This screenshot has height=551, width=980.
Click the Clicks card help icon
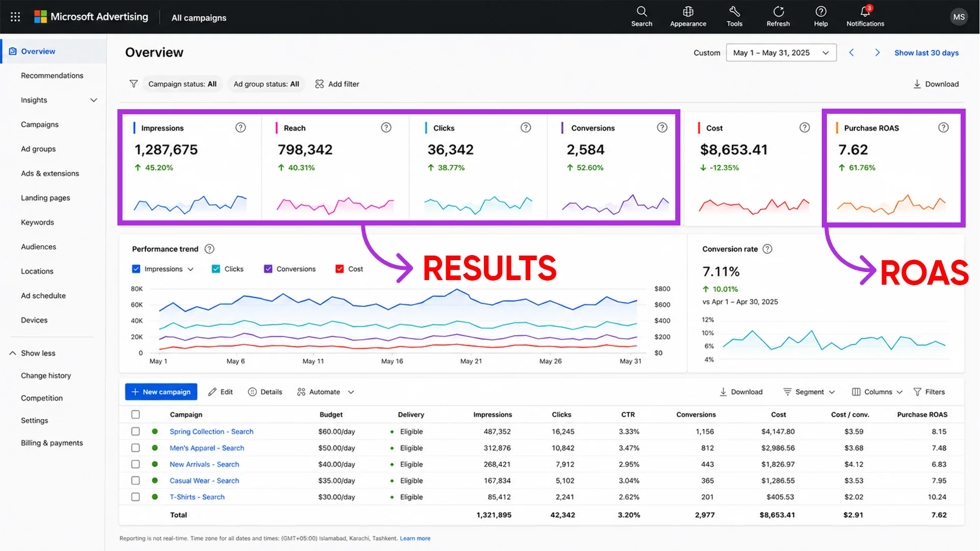526,128
